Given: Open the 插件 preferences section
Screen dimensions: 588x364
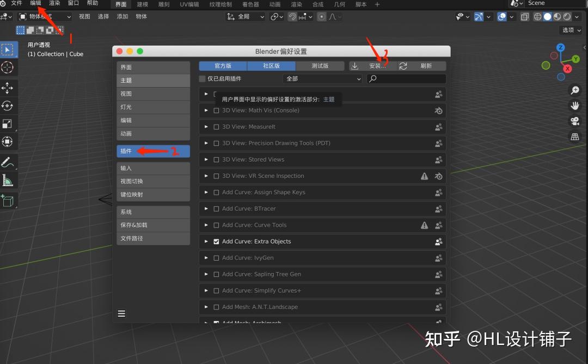Looking at the screenshot, I should 153,151.
